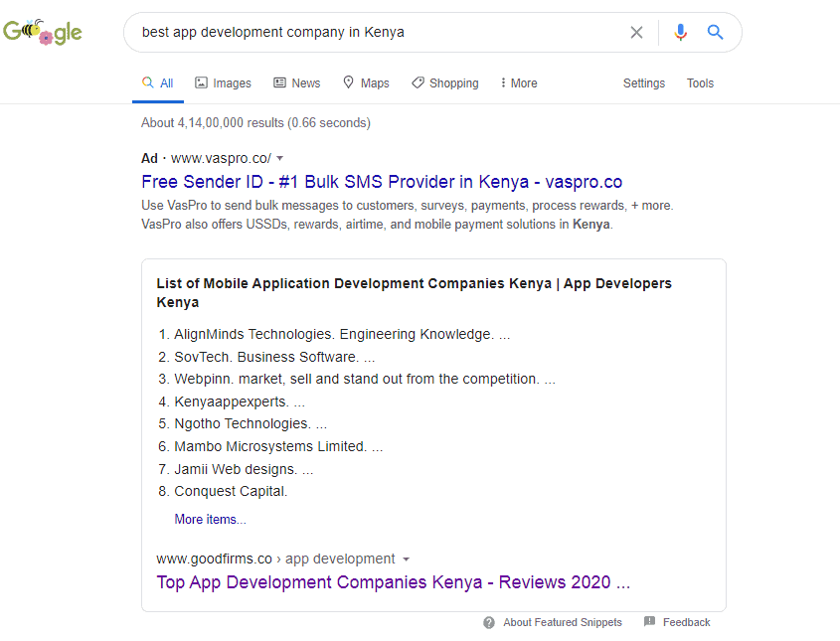
Task: Open About Featured Snippets link
Action: [563, 622]
